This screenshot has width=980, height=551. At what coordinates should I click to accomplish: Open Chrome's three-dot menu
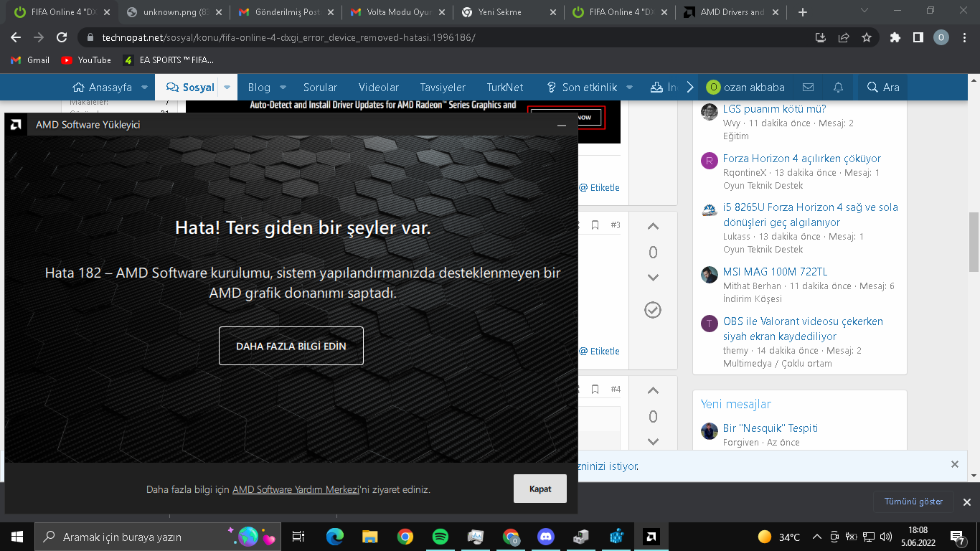[964, 37]
